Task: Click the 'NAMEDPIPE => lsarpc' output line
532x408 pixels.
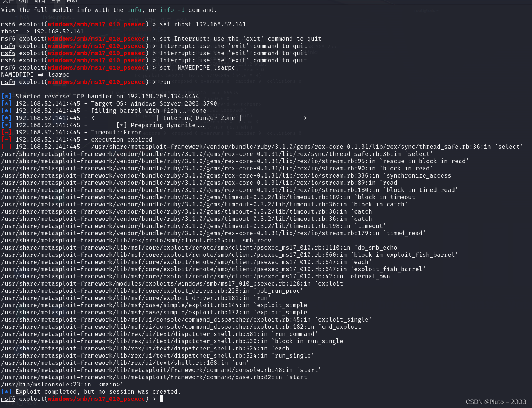Action: [x=35, y=75]
